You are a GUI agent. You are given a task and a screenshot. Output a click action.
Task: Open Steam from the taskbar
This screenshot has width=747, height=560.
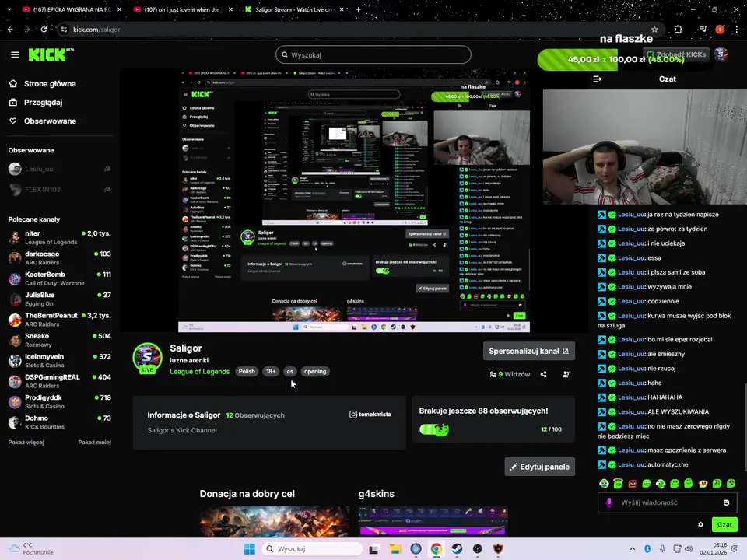(x=457, y=549)
